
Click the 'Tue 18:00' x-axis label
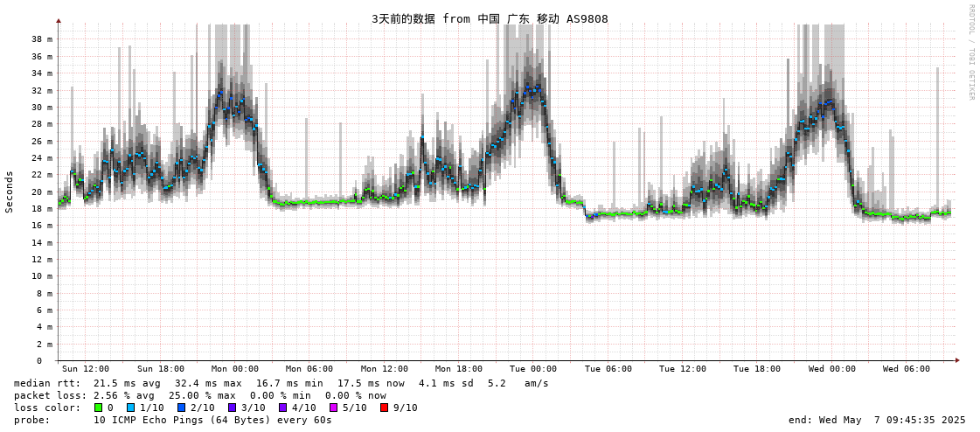757,369
